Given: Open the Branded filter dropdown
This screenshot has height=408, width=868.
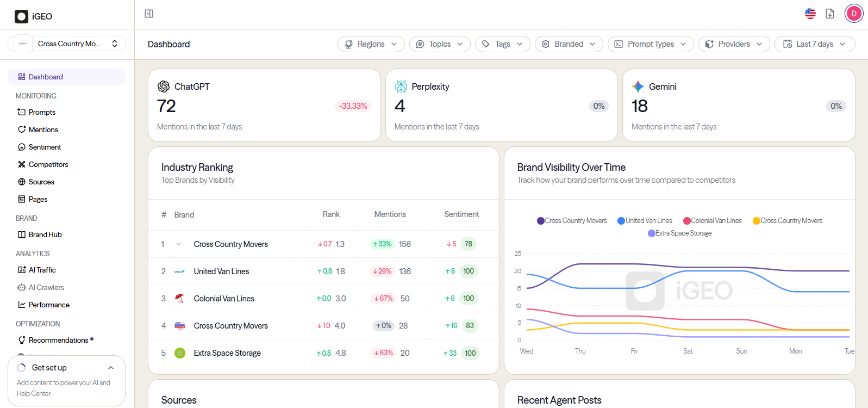Looking at the screenshot, I should pyautogui.click(x=569, y=44).
